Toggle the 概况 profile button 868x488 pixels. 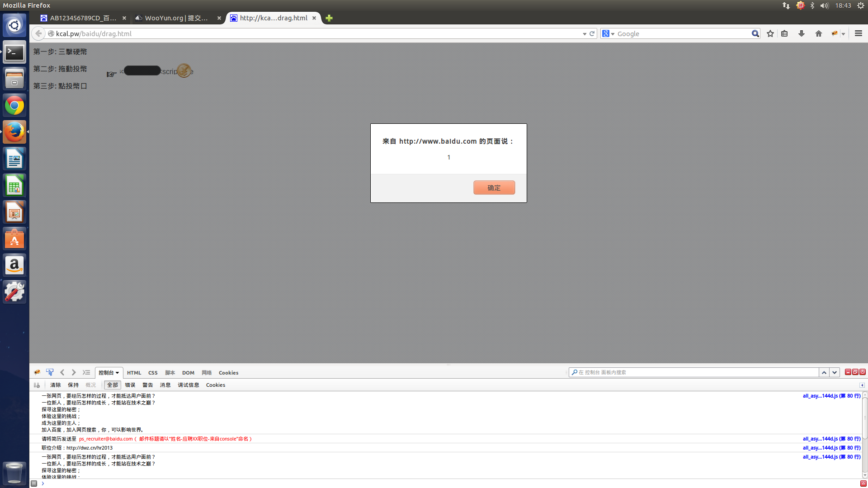click(91, 385)
